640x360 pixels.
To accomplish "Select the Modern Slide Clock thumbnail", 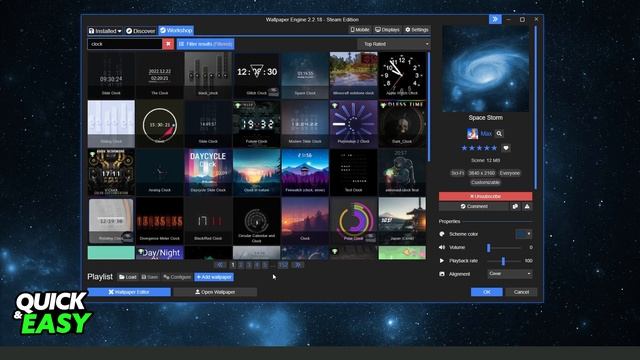I will click(x=305, y=124).
